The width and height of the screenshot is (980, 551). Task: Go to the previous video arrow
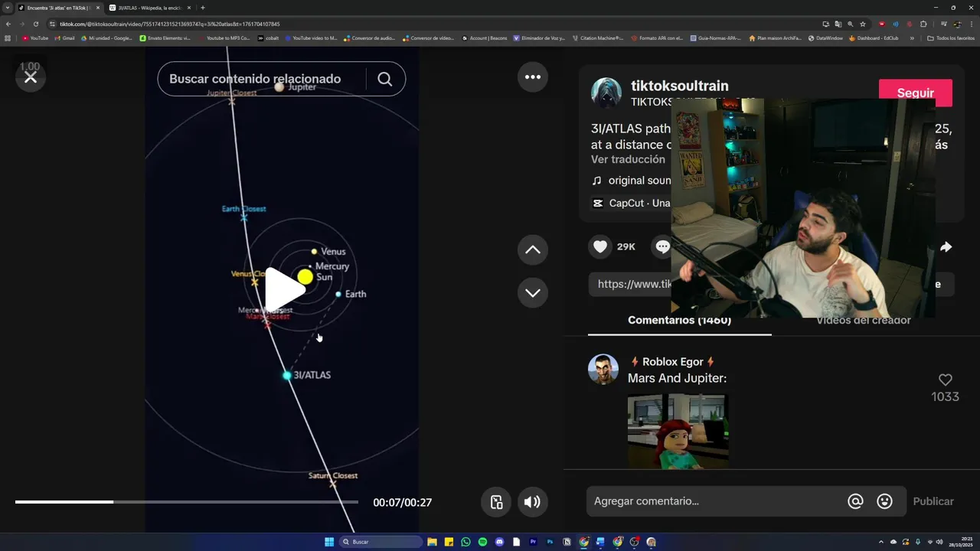pos(533,250)
